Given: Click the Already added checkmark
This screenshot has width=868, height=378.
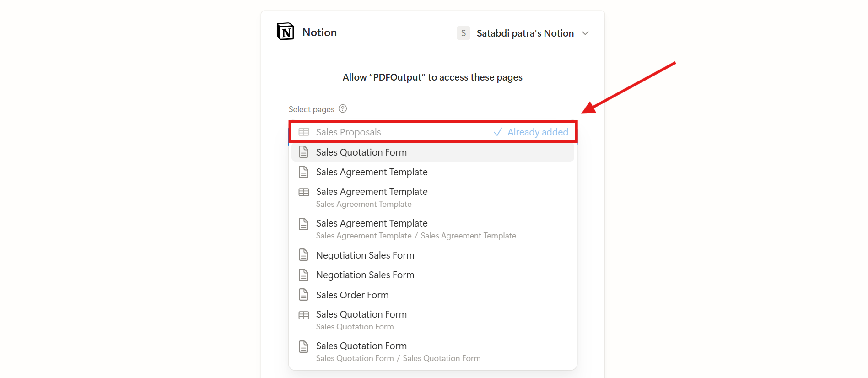Looking at the screenshot, I should [x=498, y=132].
